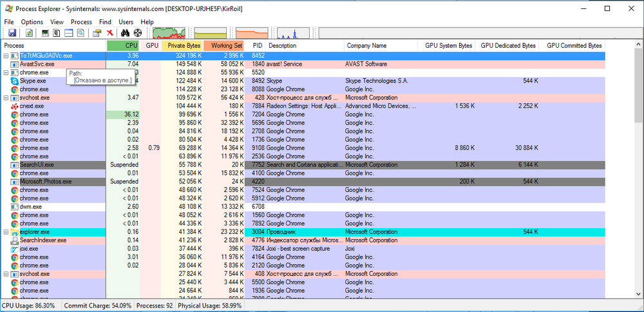Click the Microsoft.Photos.exe process icon
This screenshot has width=644, height=312.
(x=14, y=182)
